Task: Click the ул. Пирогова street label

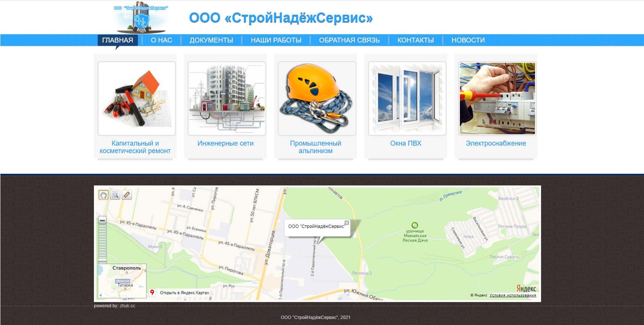Action: click(x=231, y=270)
